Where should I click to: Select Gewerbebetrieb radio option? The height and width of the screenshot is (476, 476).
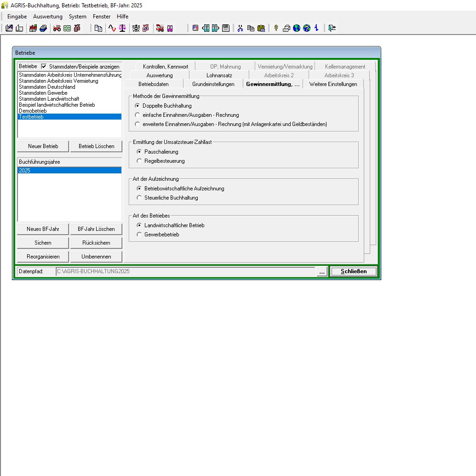[x=139, y=235]
